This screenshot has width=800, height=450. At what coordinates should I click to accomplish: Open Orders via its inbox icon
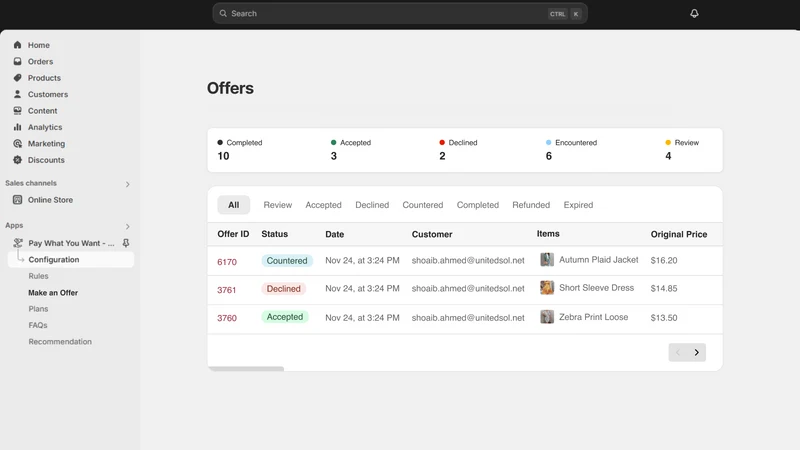(x=17, y=61)
